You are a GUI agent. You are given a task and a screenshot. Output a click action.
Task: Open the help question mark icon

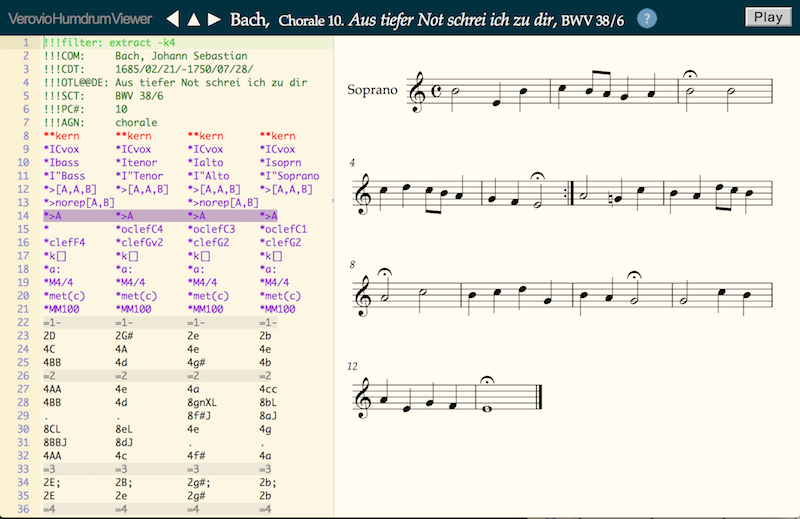point(646,19)
